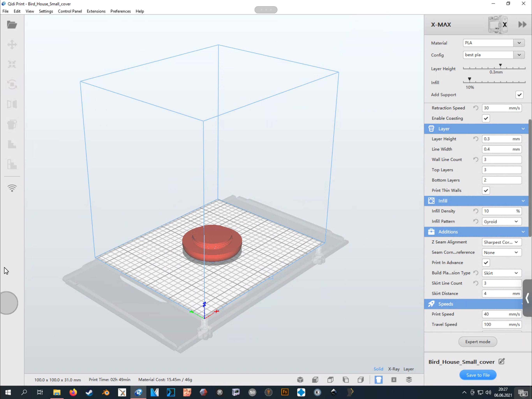This screenshot has height=399, width=532.
Task: Open the View menu
Action: click(x=30, y=11)
